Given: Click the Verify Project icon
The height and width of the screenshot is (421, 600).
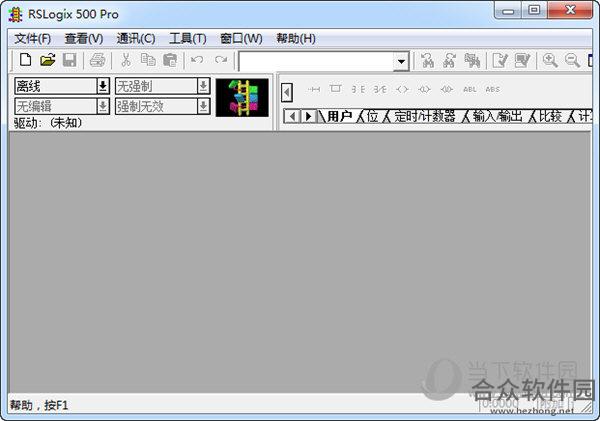Looking at the screenshot, I should point(522,60).
